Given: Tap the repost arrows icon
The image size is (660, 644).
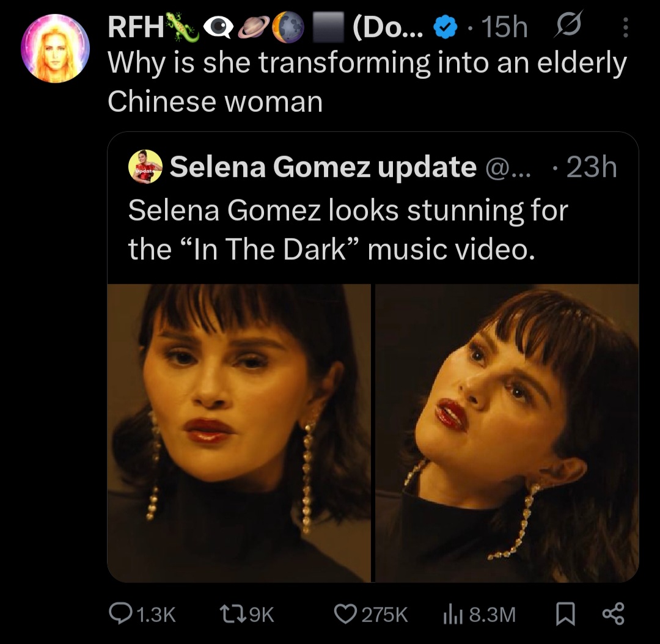Looking at the screenshot, I should [x=232, y=615].
